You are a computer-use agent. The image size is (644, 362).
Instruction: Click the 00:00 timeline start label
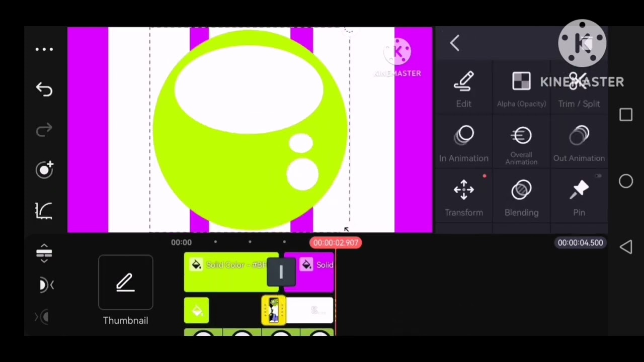click(181, 242)
